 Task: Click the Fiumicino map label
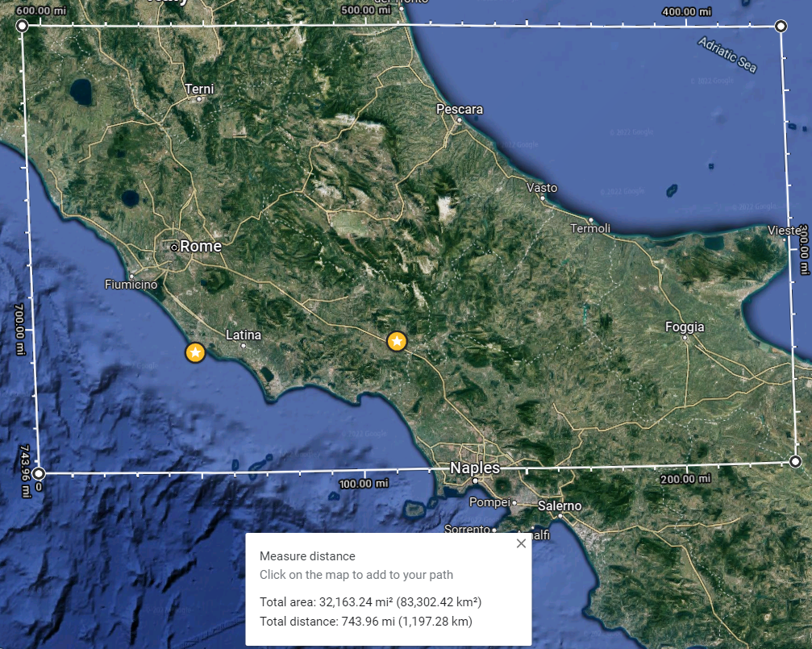point(131,285)
